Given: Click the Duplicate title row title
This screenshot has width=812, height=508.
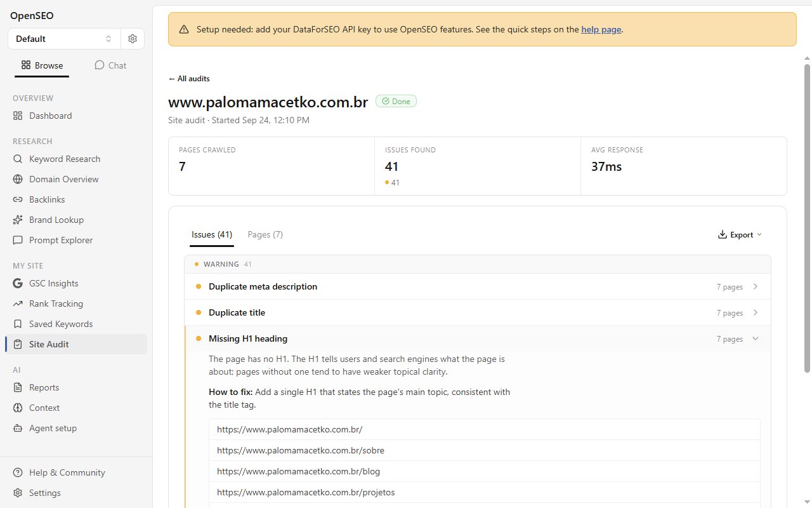Looking at the screenshot, I should pos(237,312).
